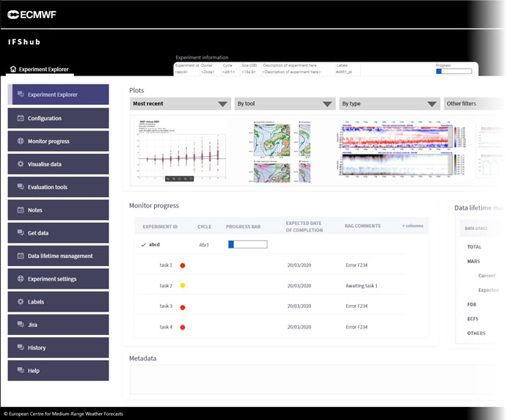Viewport: 506px width, 420px height.
Task: Click the EXPECTED DATE OF COMPLETION header
Action: tap(304, 226)
